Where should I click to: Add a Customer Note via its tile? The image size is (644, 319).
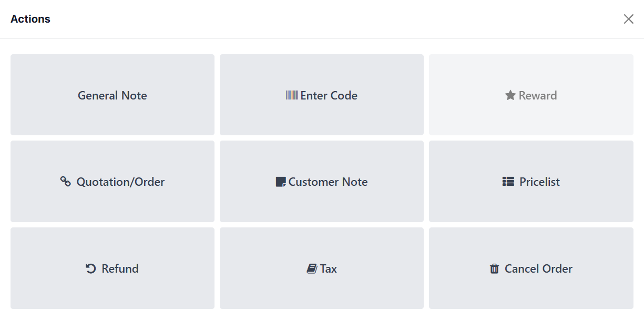click(x=322, y=181)
